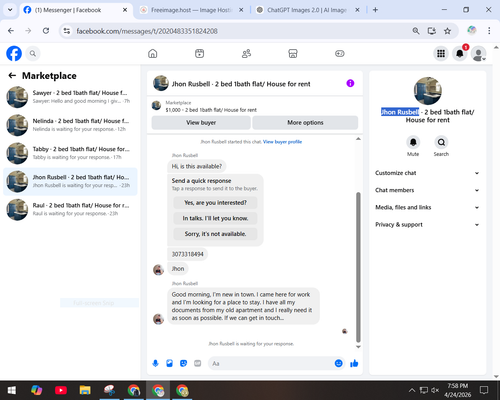Image resolution: width=500 pixels, height=400 pixels.
Task: Open Raul conversation in chat list
Action: [70, 209]
